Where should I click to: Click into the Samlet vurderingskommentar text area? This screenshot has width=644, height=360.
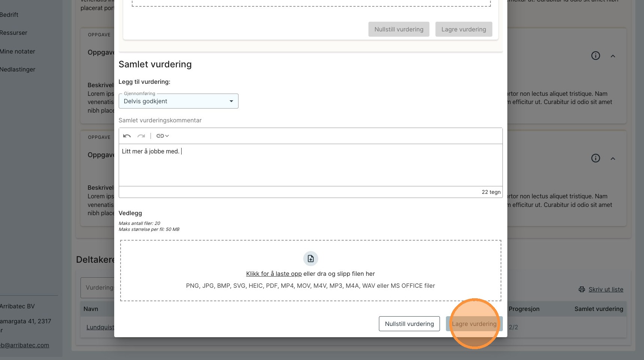[310, 165]
